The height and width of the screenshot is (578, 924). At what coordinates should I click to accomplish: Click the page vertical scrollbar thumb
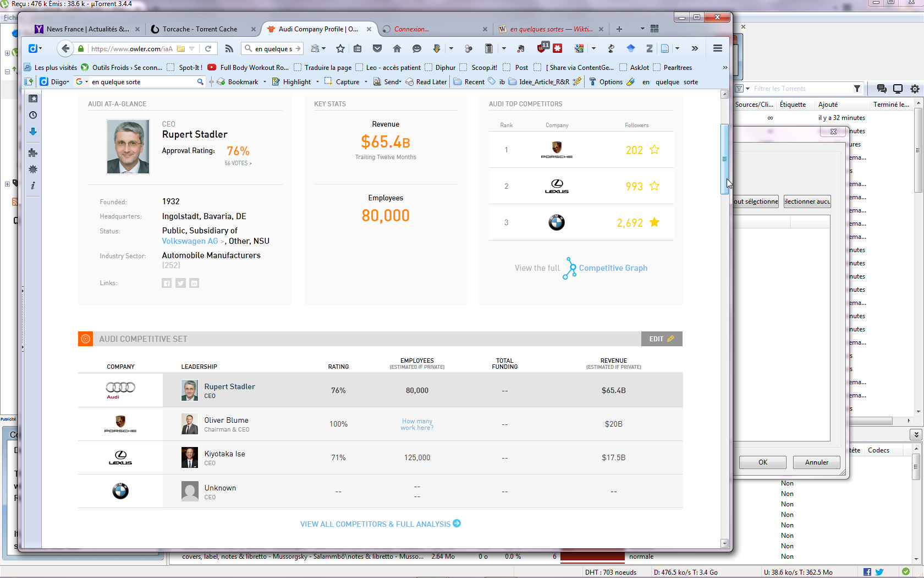[724, 160]
